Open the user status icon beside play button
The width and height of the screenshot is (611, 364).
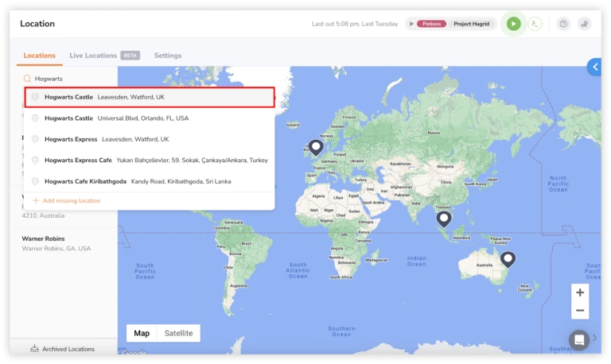pyautogui.click(x=535, y=24)
